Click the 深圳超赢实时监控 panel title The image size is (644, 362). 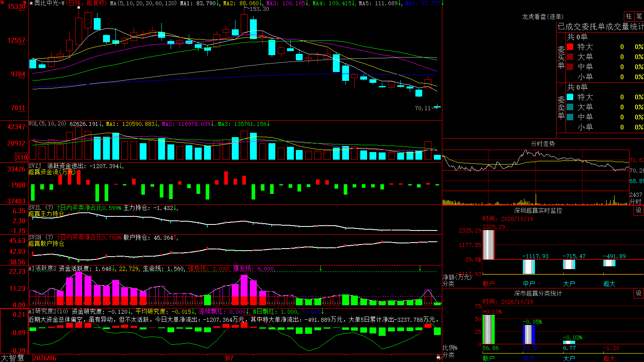pyautogui.click(x=538, y=210)
